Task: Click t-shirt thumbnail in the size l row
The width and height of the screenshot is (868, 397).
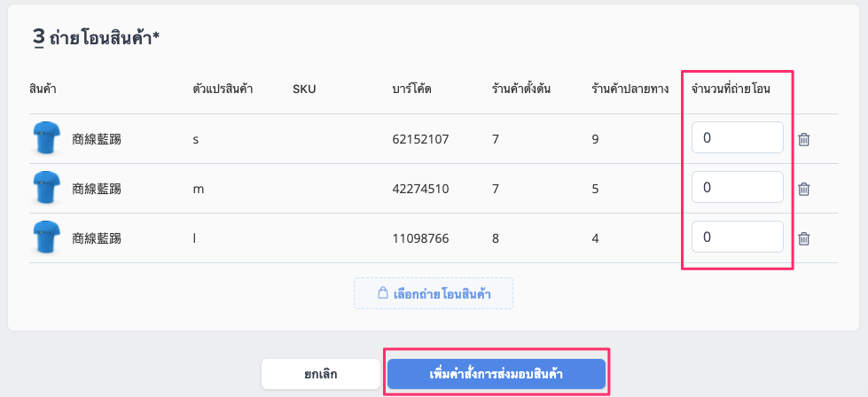Action: click(x=46, y=237)
